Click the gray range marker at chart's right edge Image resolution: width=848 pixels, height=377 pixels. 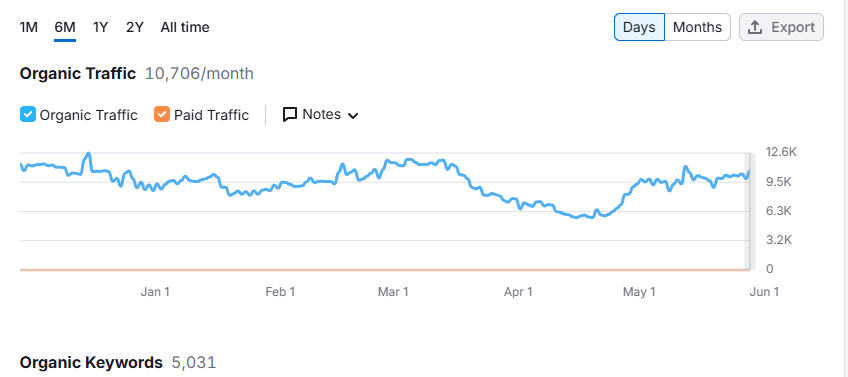pos(749,211)
